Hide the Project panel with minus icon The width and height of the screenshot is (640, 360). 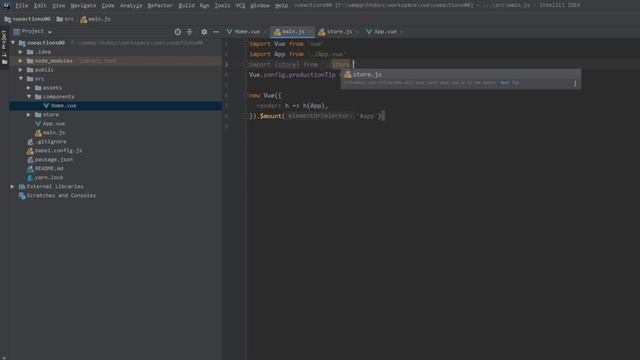216,31
